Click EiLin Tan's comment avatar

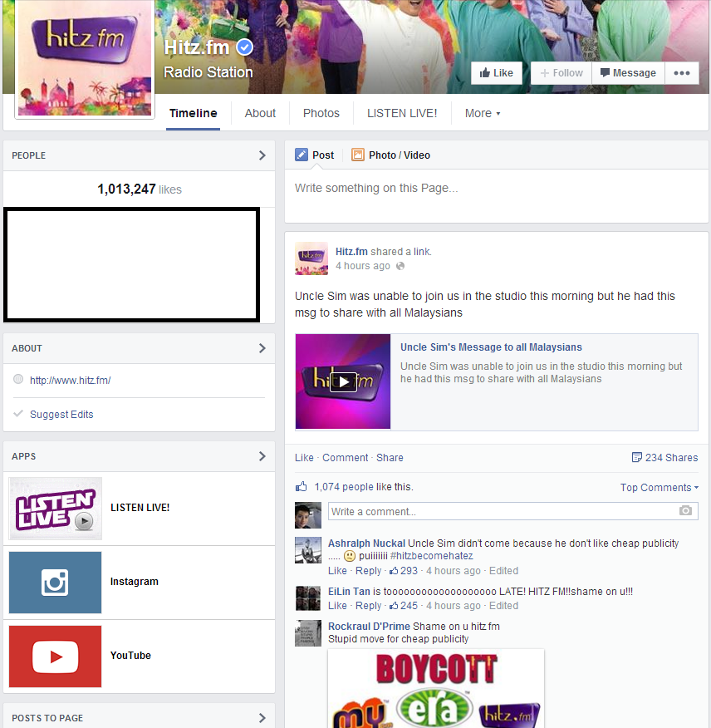coord(308,598)
